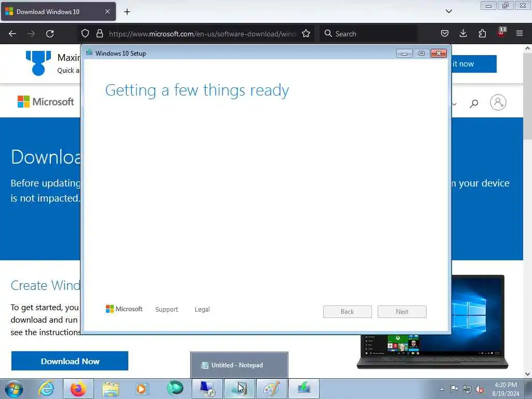This screenshot has width=532, height=399.
Task: Launch Internet Explorer from taskbar
Action: click(46, 389)
